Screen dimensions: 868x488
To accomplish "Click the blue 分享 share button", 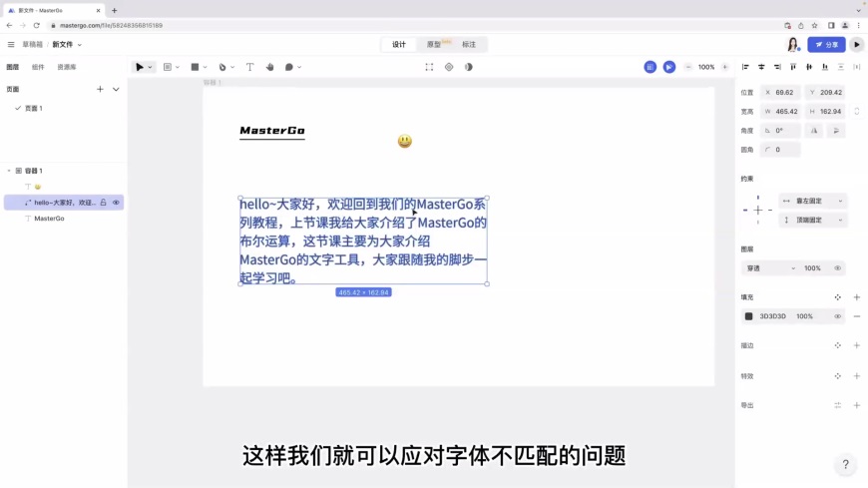I will click(826, 44).
